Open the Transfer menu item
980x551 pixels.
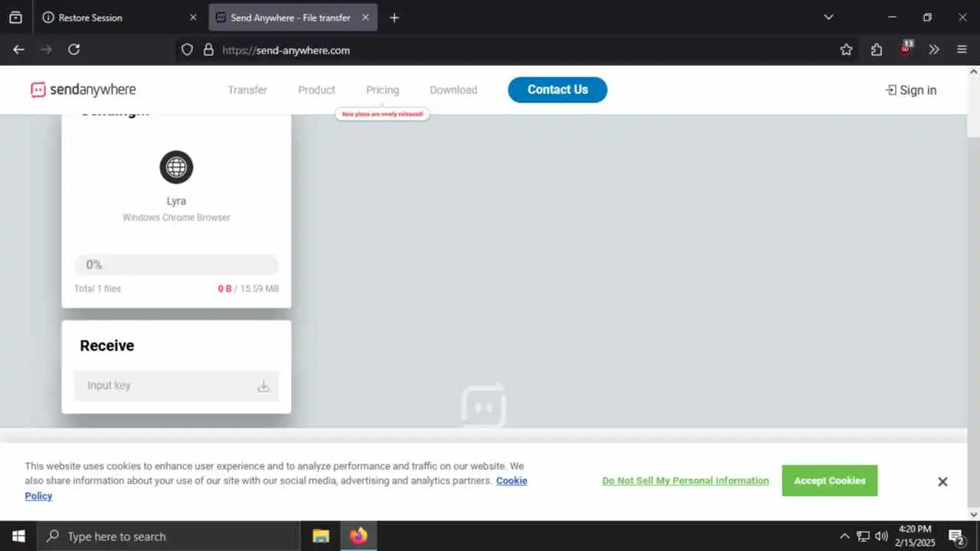(247, 90)
